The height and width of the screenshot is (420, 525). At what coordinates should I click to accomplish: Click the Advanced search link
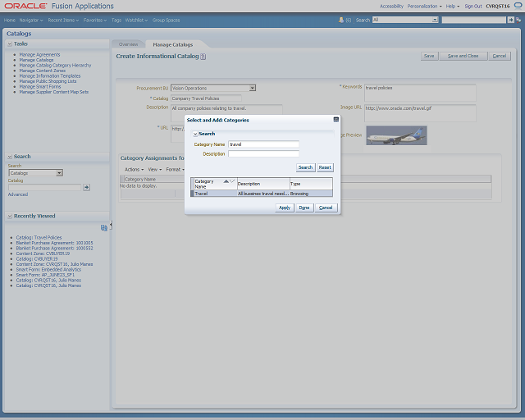18,194
